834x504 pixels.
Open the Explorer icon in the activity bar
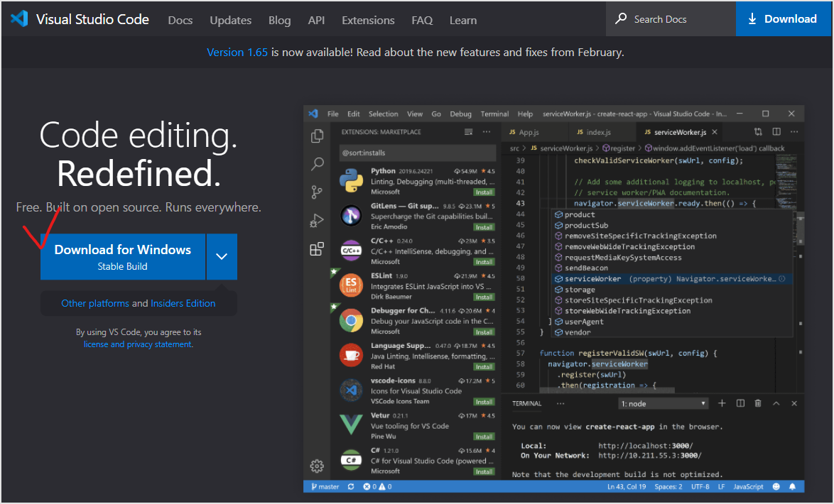pos(317,136)
